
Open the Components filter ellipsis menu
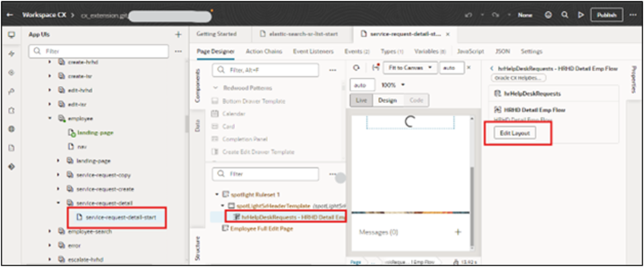point(333,70)
